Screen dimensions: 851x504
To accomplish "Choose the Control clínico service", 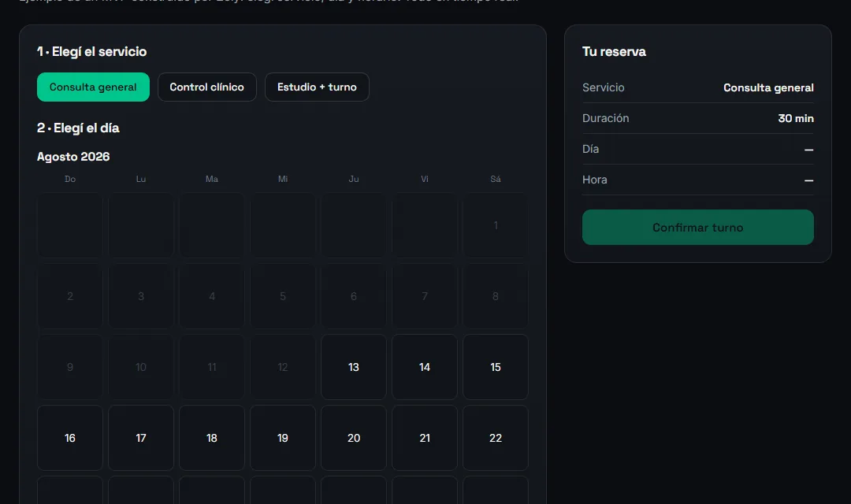I will tap(206, 87).
